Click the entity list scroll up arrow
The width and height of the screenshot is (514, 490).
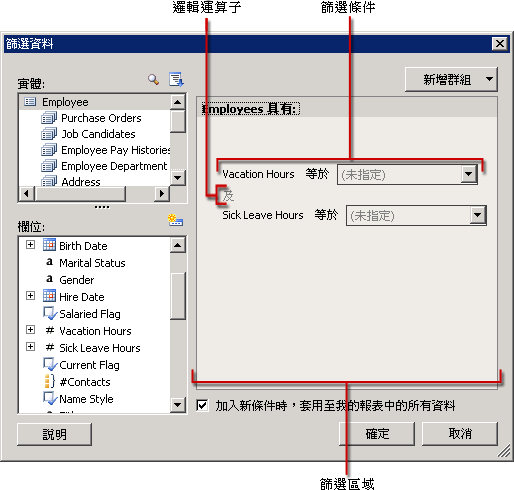pyautogui.click(x=178, y=102)
